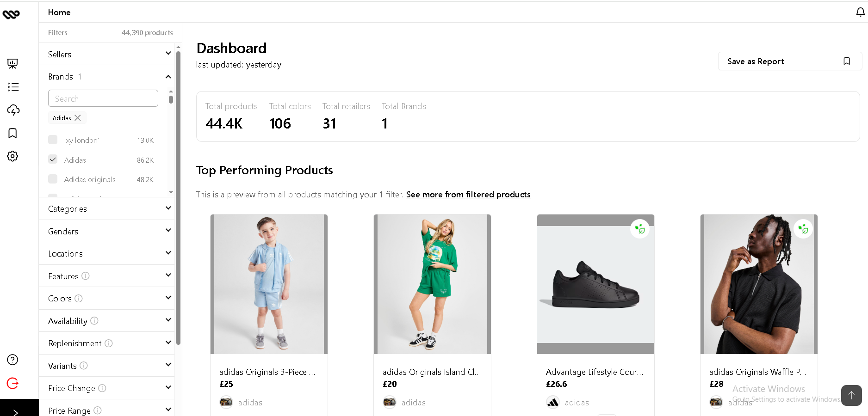The image size is (868, 416).
Task: Open the dashboard presentation icon in sidebar
Action: click(12, 64)
